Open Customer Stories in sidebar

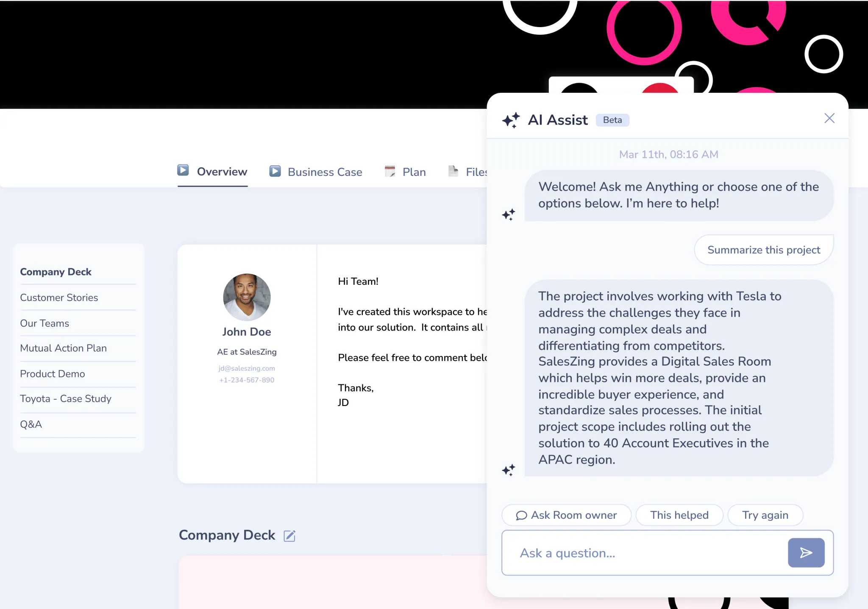click(59, 298)
